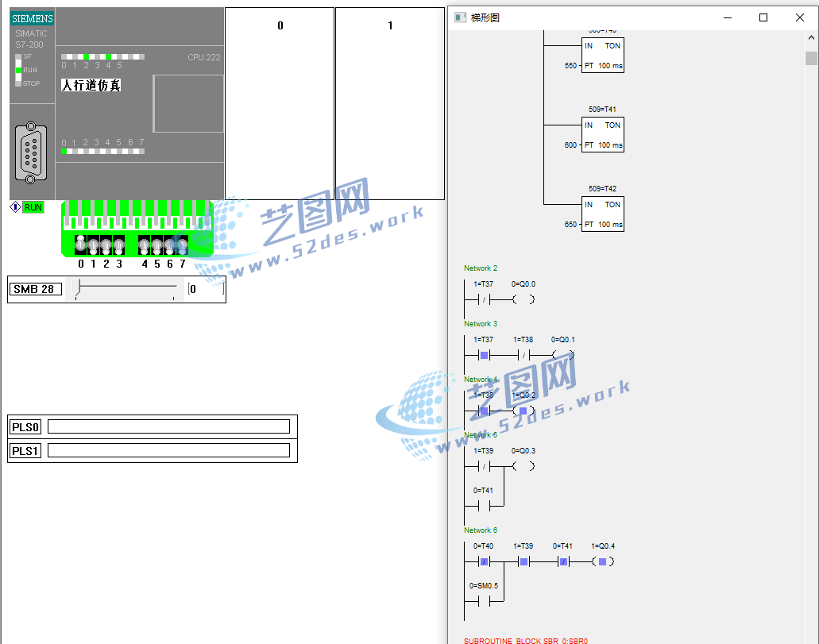Click the serial port connector on the CPU

tap(31, 153)
